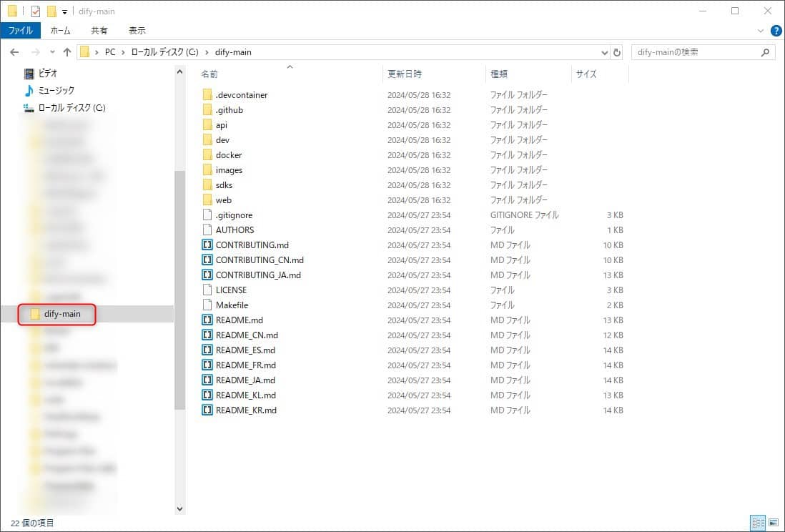The image size is (785, 532).
Task: Switch to large icons view in status bar
Action: tap(774, 523)
